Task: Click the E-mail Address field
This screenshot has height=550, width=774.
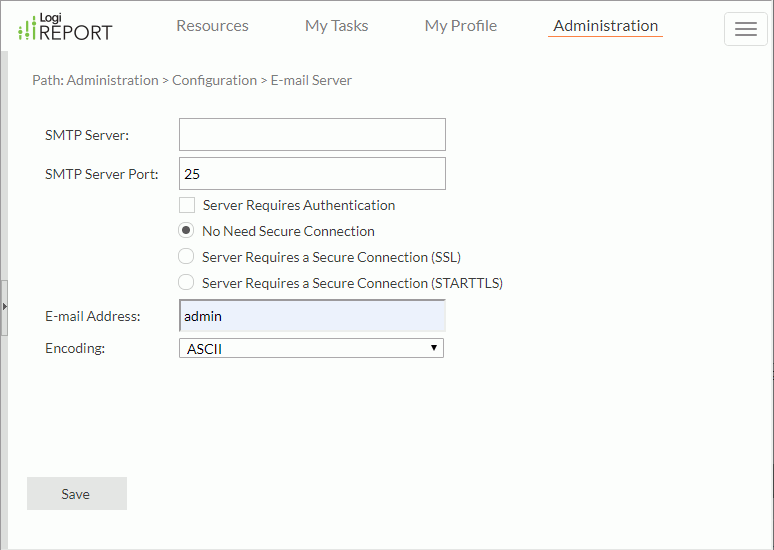Action: point(312,315)
